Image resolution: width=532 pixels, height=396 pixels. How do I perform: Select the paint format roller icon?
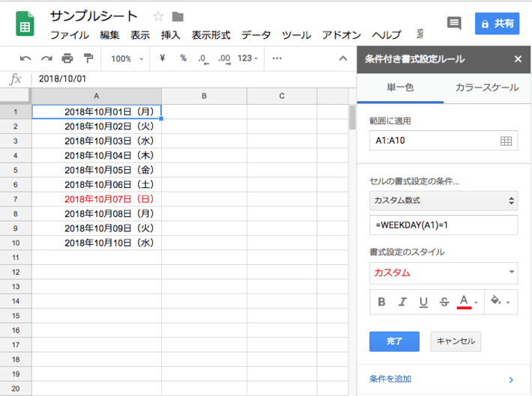pos(88,58)
